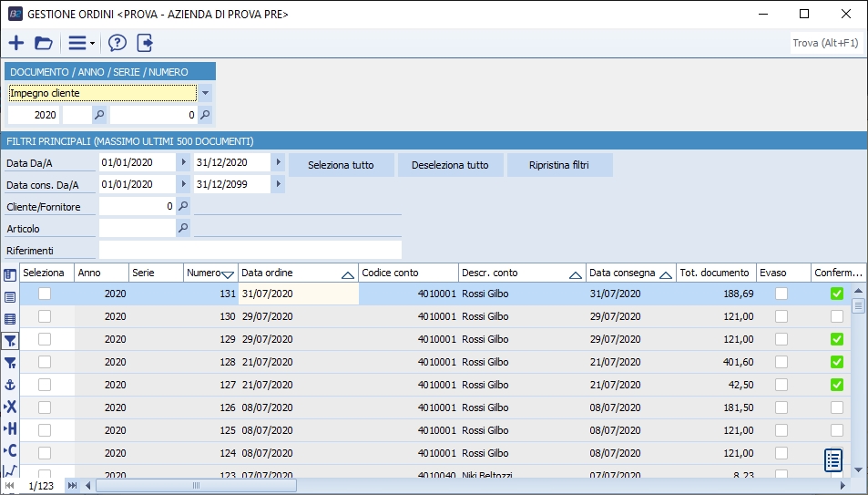Image resolution: width=868 pixels, height=495 pixels.
Task: Click the plus icon to create new order
Action: (16, 43)
